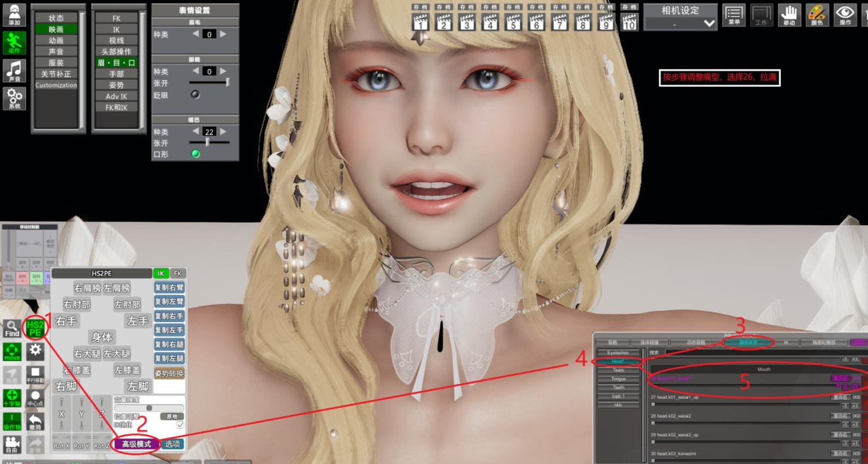Viewport: 868px width, 464px height.
Task: Click the purple 高级模式 button
Action: tap(136, 444)
